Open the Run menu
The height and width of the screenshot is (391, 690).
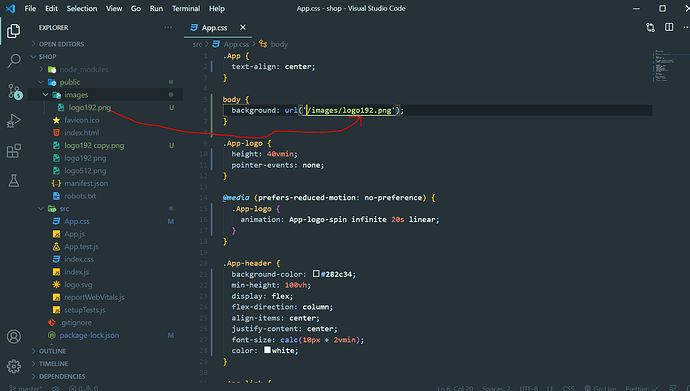point(156,8)
